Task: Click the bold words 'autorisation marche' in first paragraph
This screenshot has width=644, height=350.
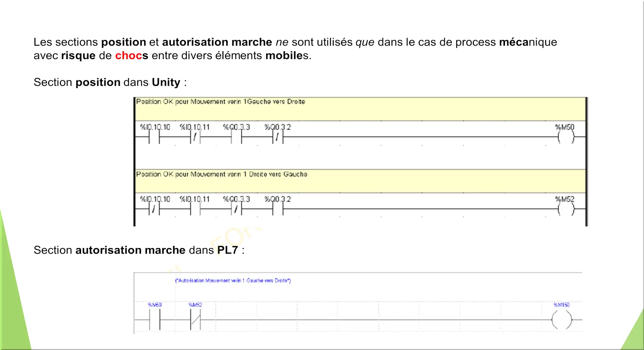Action: pos(217,42)
